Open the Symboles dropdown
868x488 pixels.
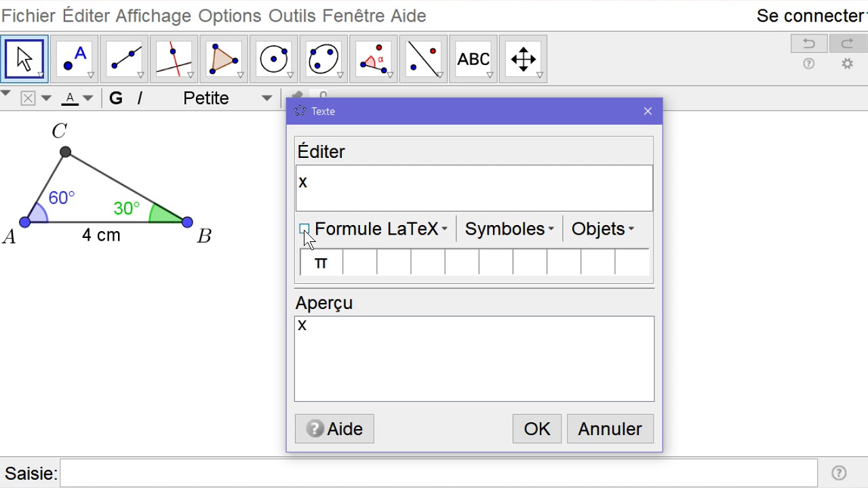click(x=509, y=229)
